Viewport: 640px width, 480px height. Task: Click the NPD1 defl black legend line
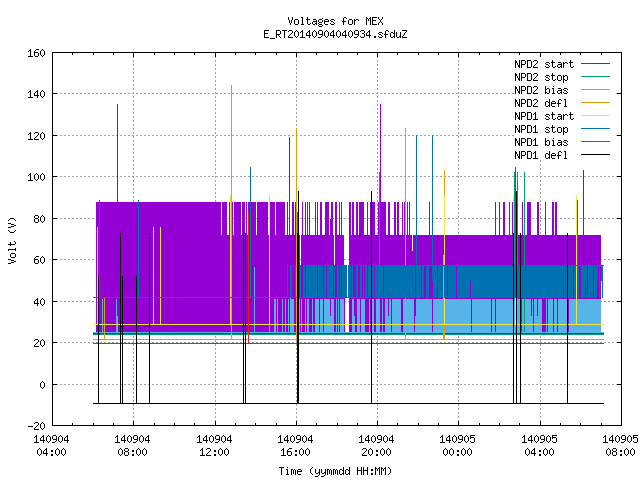pyautogui.click(x=595, y=155)
